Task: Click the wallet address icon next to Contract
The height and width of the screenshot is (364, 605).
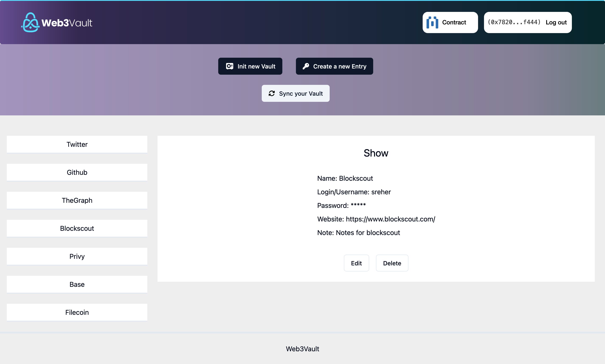Action: 432,22
